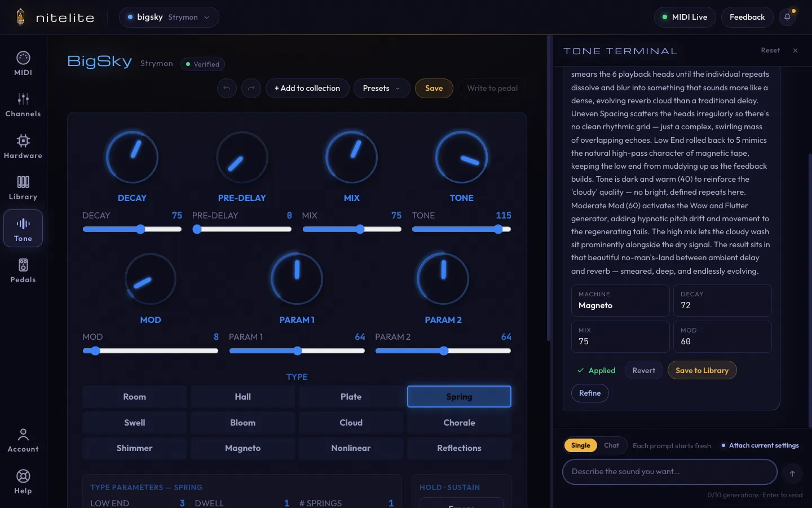This screenshot has height=508, width=812.
Task: Open the MIDI section in sidebar
Action: click(23, 63)
